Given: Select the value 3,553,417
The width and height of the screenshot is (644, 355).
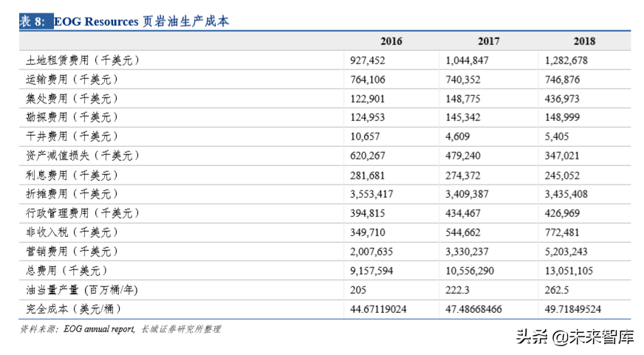Looking at the screenshot, I should (x=371, y=194).
